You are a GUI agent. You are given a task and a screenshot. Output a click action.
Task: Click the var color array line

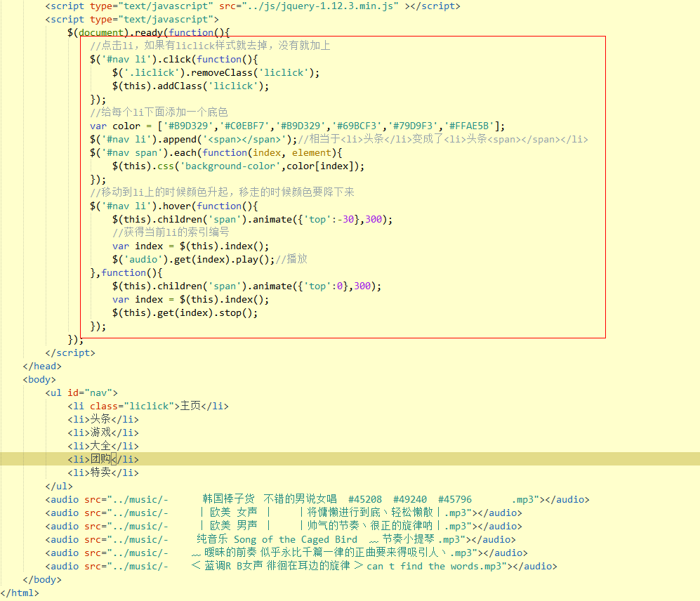(x=297, y=126)
